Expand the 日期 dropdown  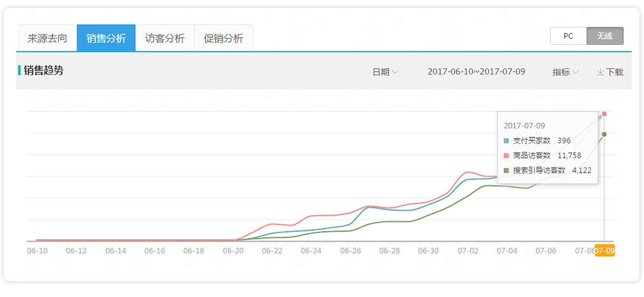(385, 72)
